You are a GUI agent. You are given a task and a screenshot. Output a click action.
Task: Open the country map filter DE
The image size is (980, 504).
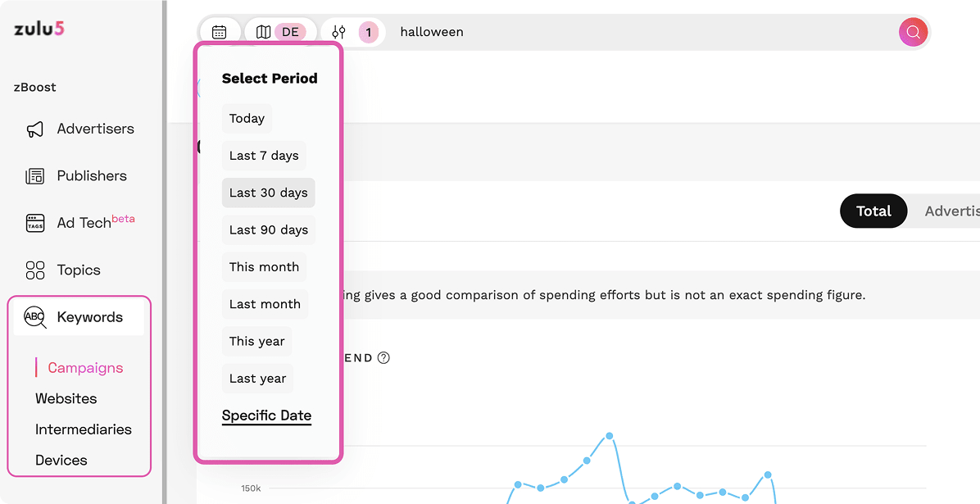click(279, 33)
